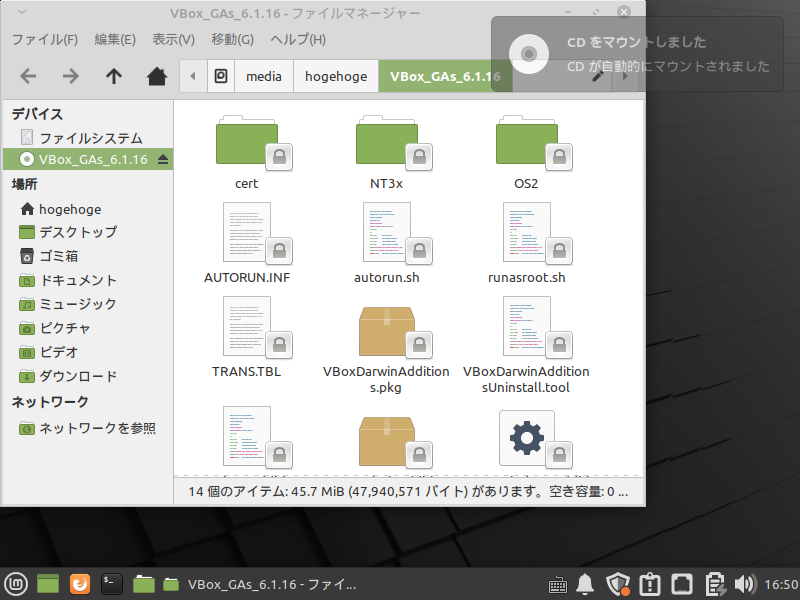Launch Firefox from the panel
Screen dimensions: 800x600
click(x=80, y=584)
